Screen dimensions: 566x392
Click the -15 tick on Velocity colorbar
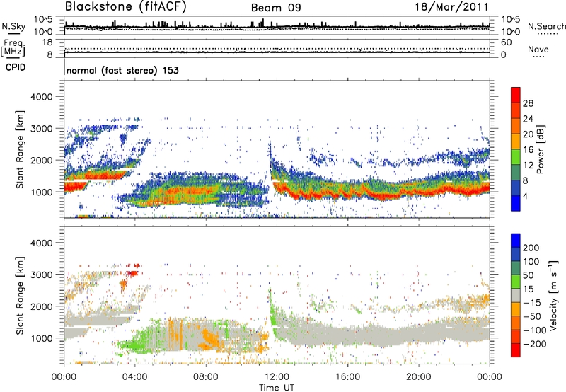click(532, 302)
